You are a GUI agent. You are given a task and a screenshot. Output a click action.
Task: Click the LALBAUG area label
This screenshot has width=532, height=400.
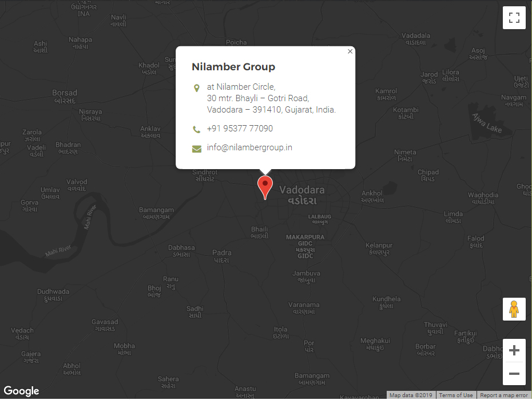[x=320, y=219]
